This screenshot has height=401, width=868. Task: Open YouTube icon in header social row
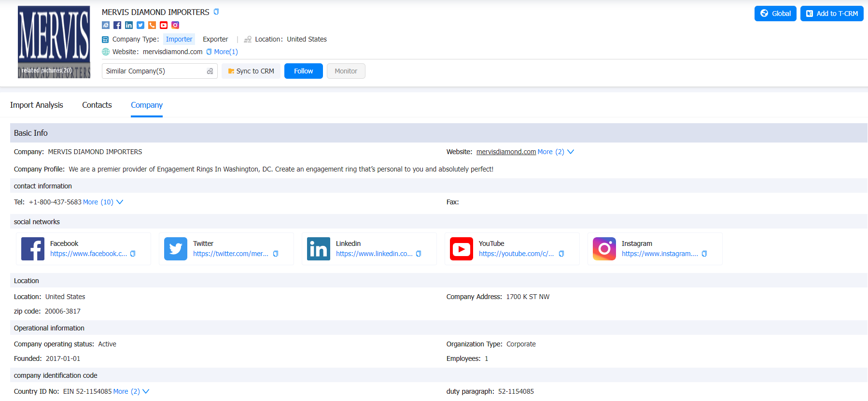pos(164,25)
